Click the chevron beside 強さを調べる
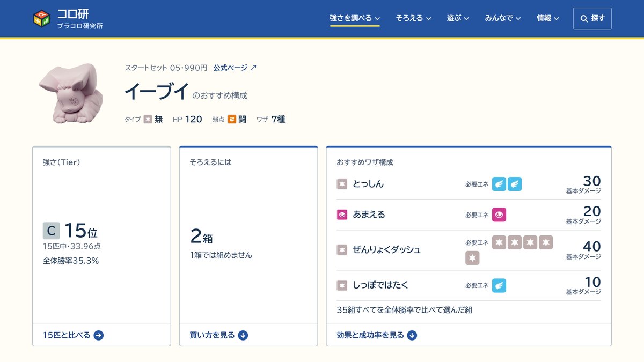 click(377, 19)
